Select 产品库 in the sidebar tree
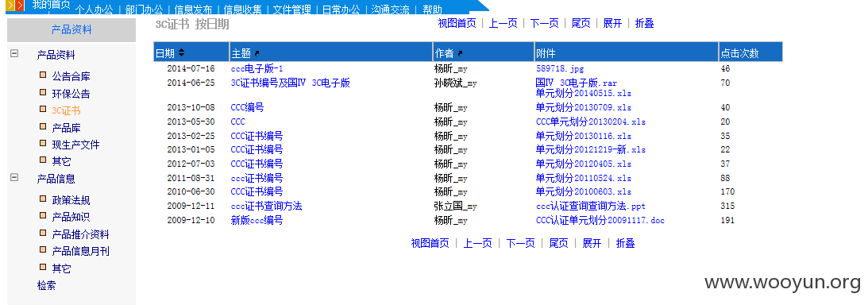Viewport: 868px width, 305px height. (66, 128)
